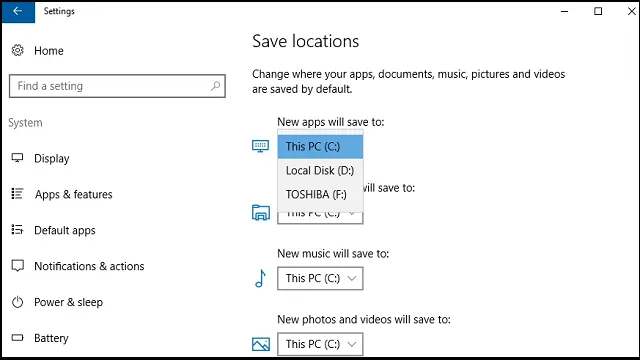Click the Apps & features list icon
The image size is (640, 360).
[x=18, y=193]
